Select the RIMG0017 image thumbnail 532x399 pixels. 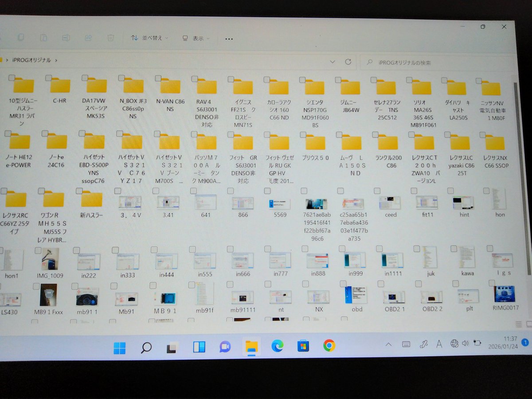coord(505,294)
